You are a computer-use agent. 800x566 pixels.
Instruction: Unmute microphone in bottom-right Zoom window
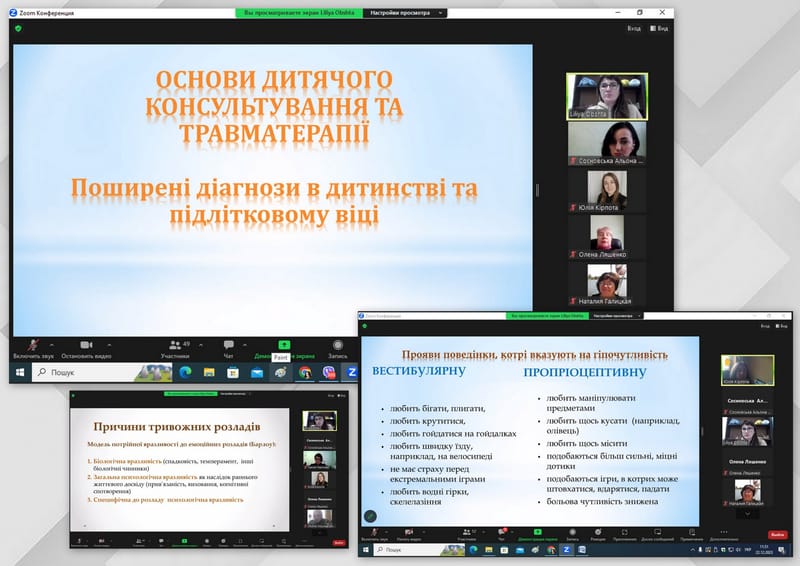click(x=374, y=532)
